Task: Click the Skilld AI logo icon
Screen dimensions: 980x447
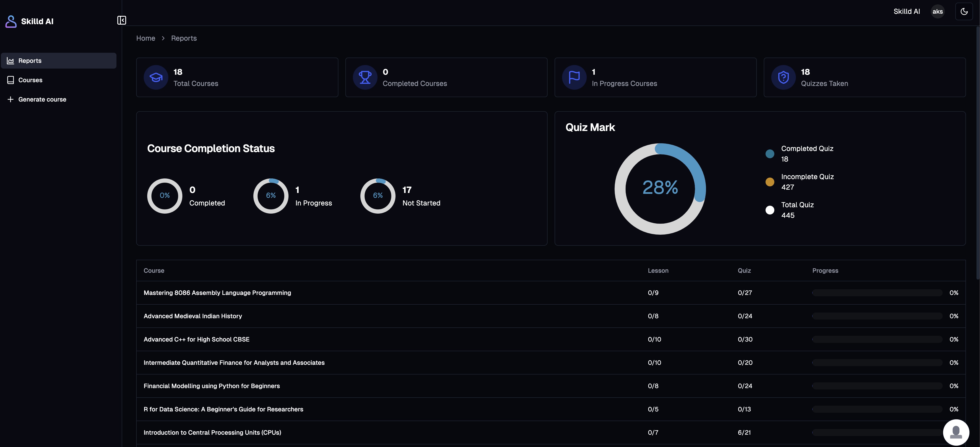Action: (x=11, y=21)
